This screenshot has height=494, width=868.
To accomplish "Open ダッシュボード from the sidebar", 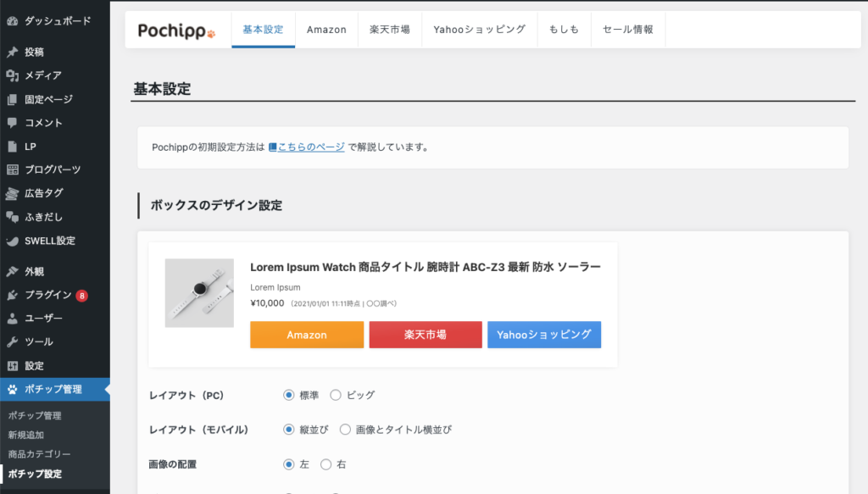I will point(58,21).
